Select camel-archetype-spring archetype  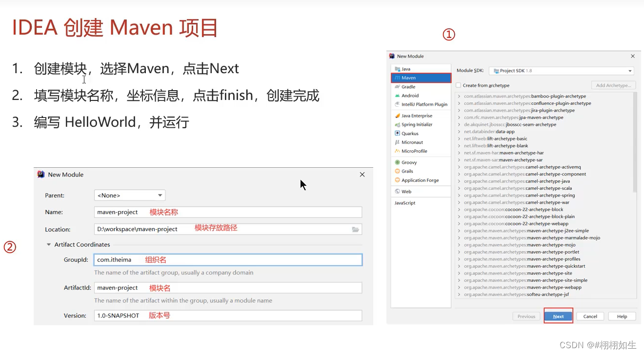pyautogui.click(x=519, y=196)
